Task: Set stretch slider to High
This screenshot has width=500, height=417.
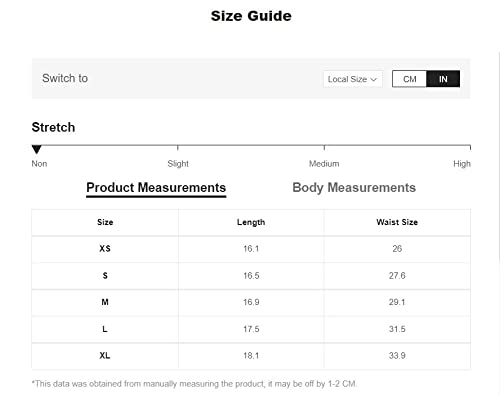Action: click(462, 163)
